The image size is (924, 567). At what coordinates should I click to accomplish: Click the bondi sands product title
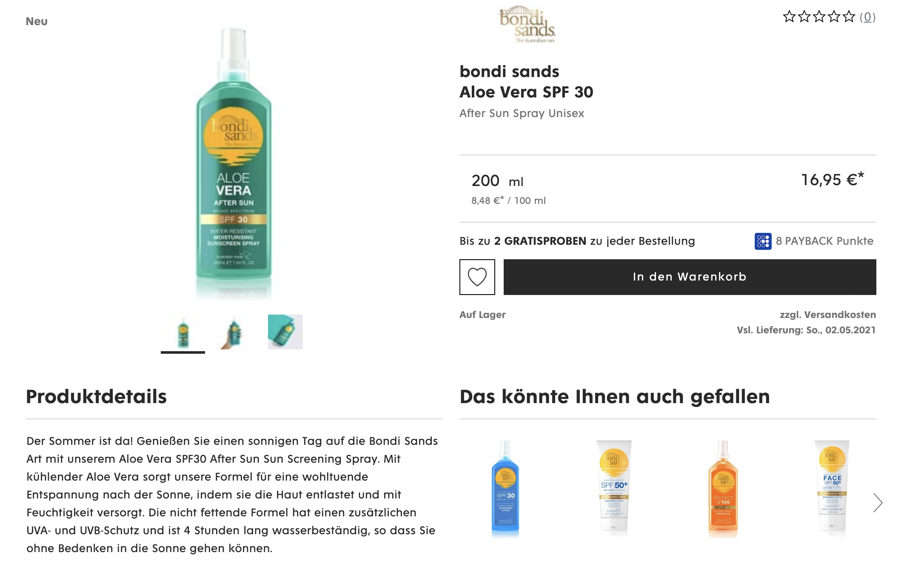click(x=509, y=72)
